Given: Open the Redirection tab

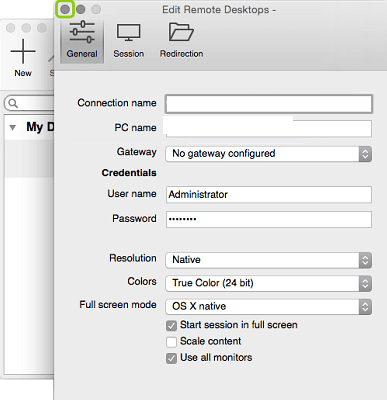Looking at the screenshot, I should coord(181,40).
